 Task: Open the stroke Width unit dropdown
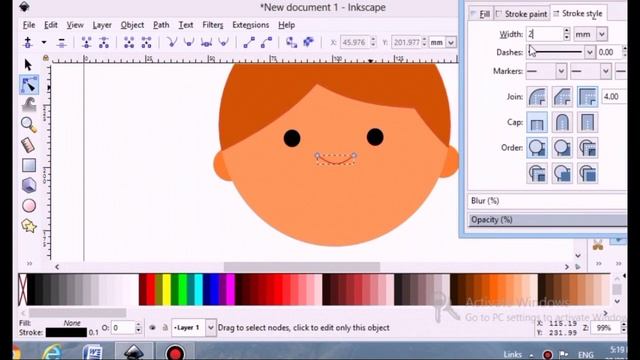(602, 34)
